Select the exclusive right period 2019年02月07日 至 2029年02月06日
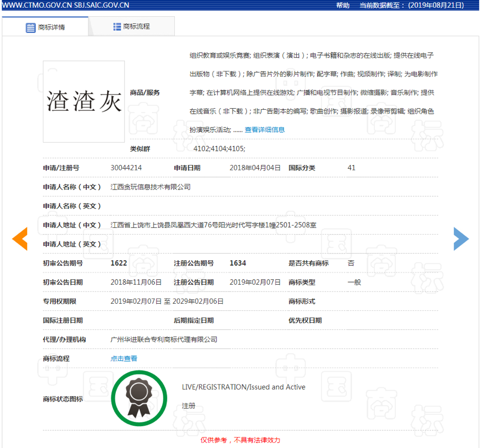 [x=167, y=301]
